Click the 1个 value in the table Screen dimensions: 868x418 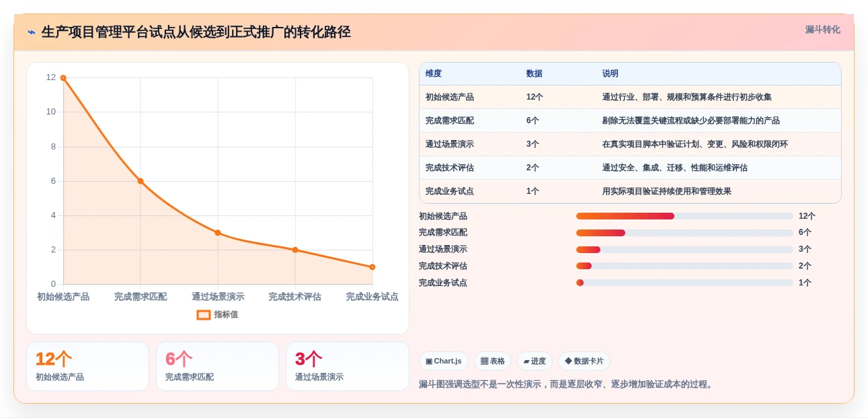coord(532,191)
